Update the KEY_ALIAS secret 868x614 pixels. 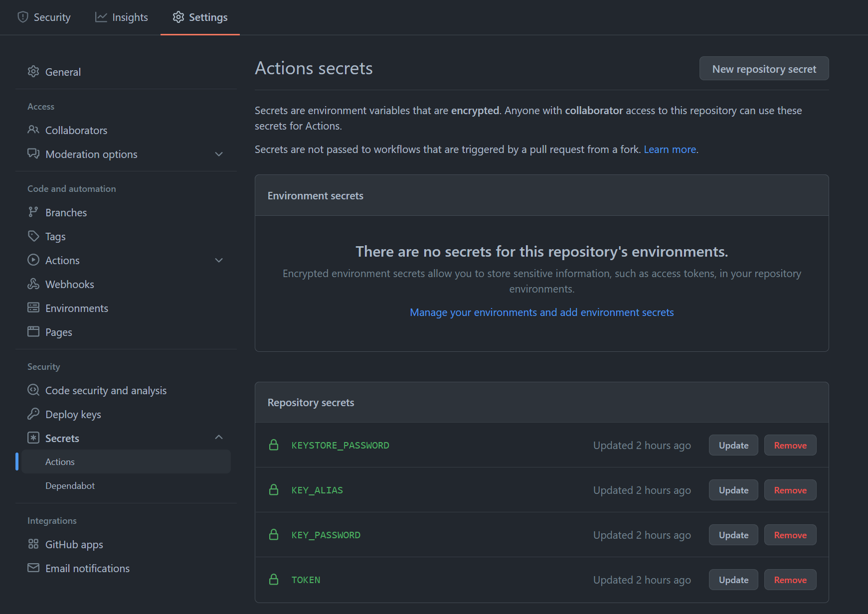pos(733,490)
